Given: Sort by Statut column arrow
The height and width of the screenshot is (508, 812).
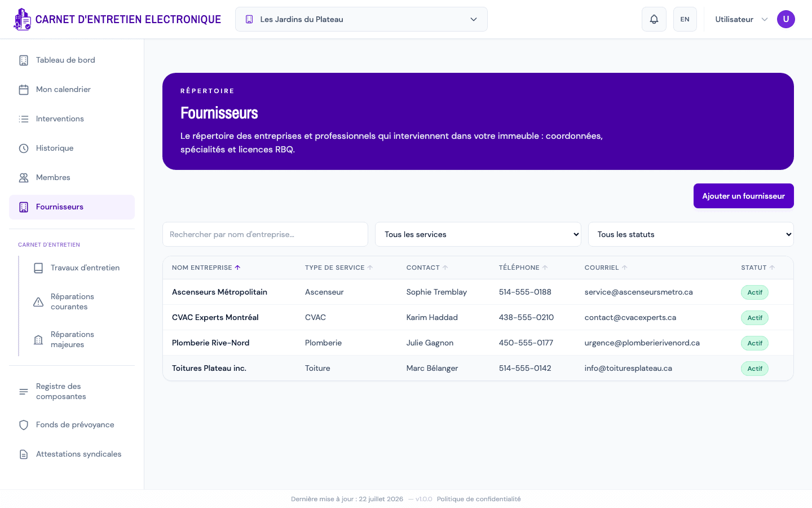Looking at the screenshot, I should tap(772, 268).
